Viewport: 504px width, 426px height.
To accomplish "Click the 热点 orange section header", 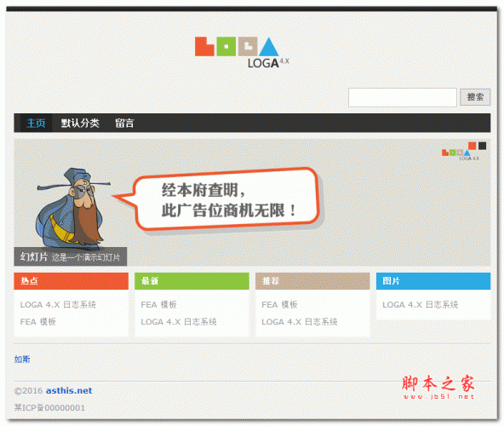I will pyautogui.click(x=71, y=281).
